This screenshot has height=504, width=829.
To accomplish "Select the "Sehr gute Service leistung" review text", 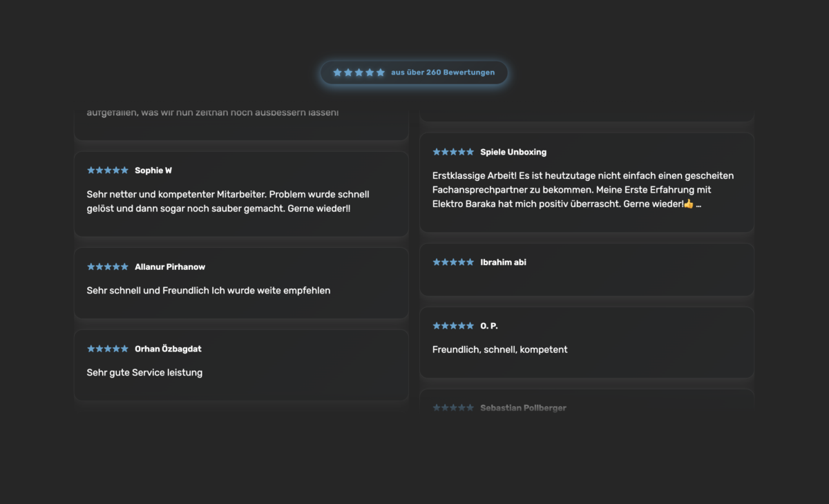I will tap(144, 373).
